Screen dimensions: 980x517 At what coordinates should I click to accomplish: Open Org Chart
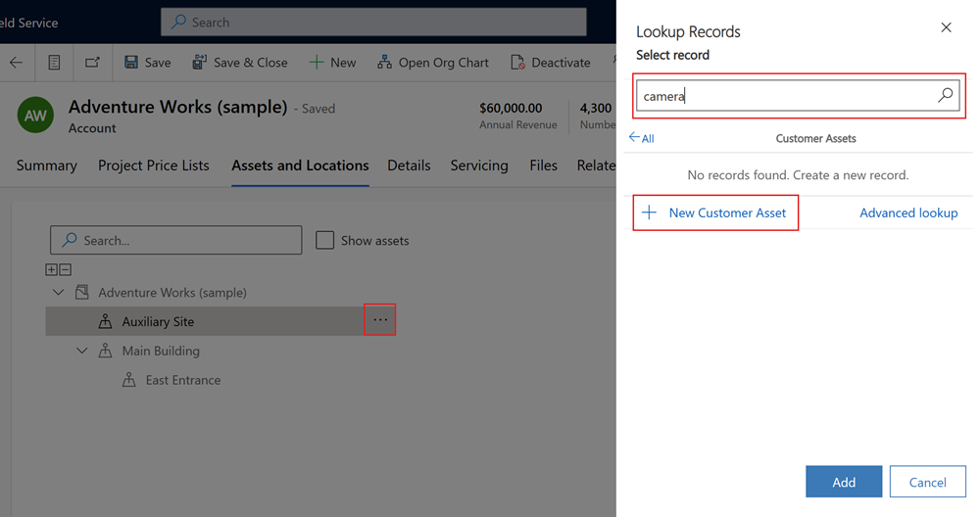pyautogui.click(x=433, y=63)
